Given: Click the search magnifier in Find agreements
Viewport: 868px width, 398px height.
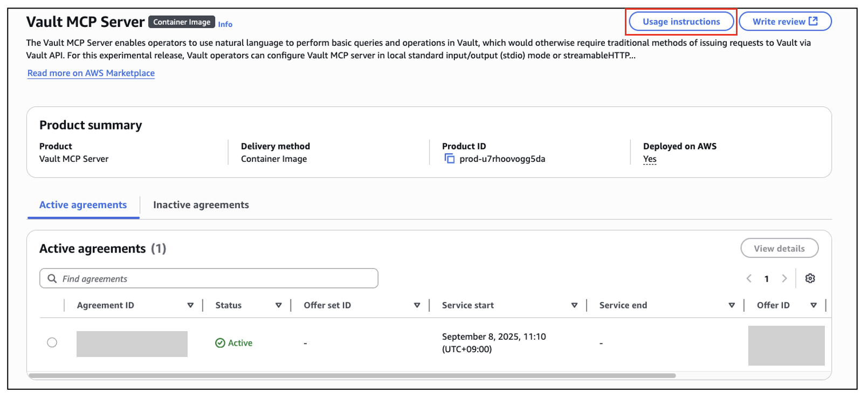Looking at the screenshot, I should (x=52, y=278).
